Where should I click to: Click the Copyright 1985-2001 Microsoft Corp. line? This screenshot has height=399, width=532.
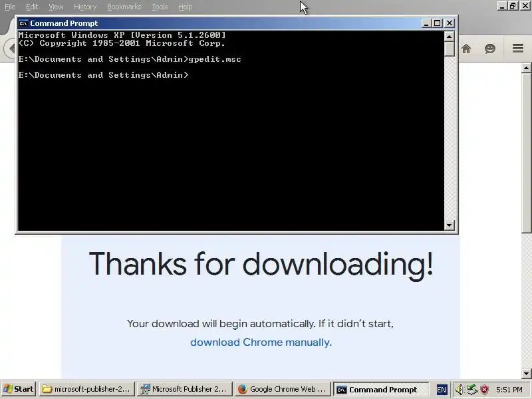pyautogui.click(x=122, y=43)
